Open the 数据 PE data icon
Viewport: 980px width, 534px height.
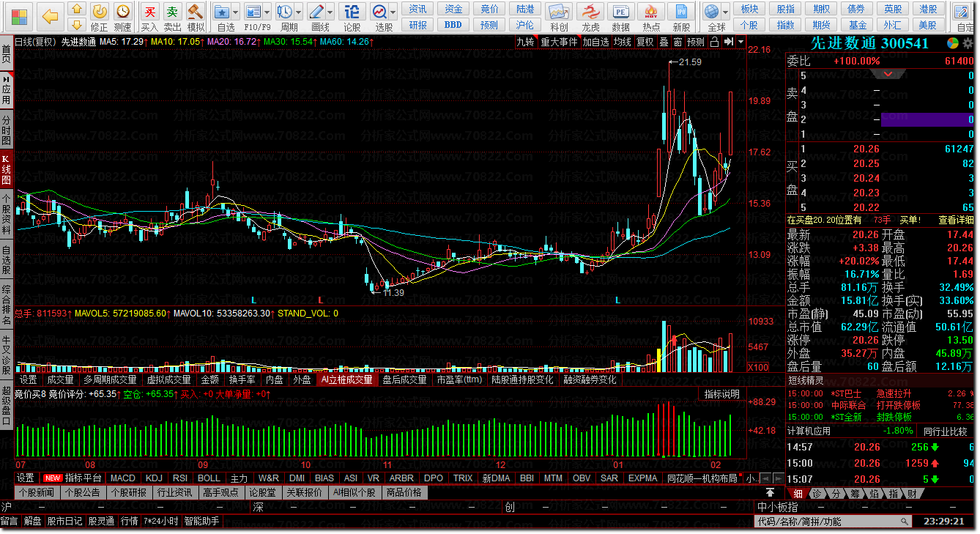coord(620,11)
